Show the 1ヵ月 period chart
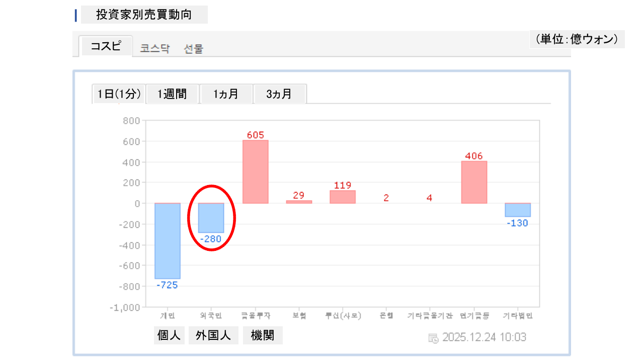The image size is (644, 362). (226, 94)
